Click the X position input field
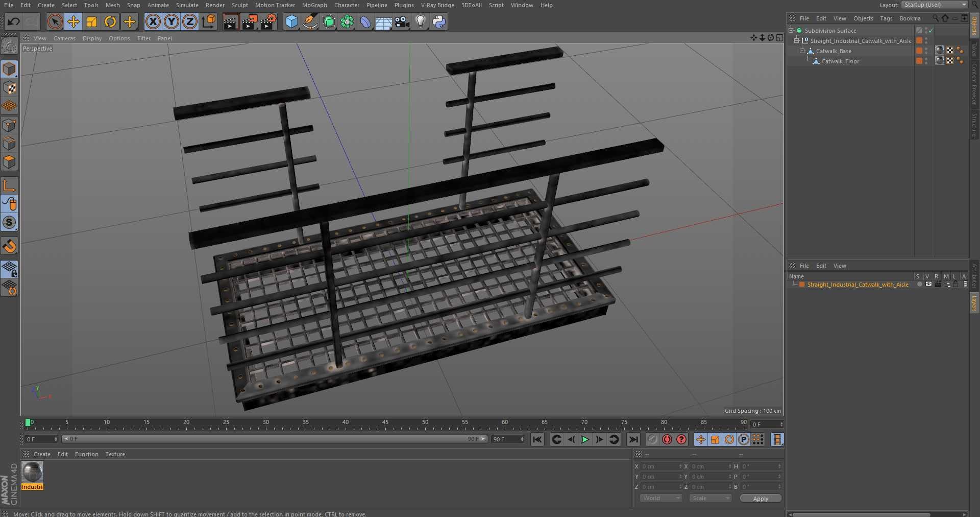This screenshot has width=980, height=517. (661, 466)
